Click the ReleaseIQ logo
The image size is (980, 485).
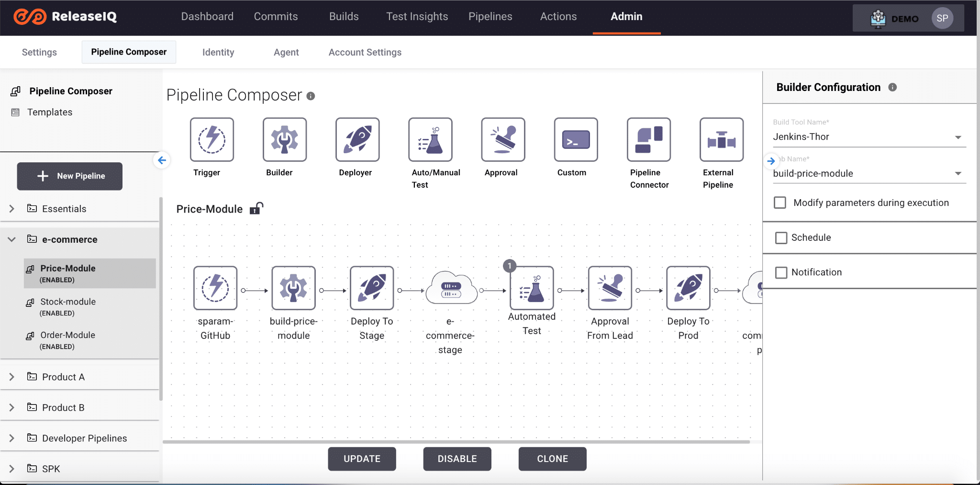[x=65, y=17]
